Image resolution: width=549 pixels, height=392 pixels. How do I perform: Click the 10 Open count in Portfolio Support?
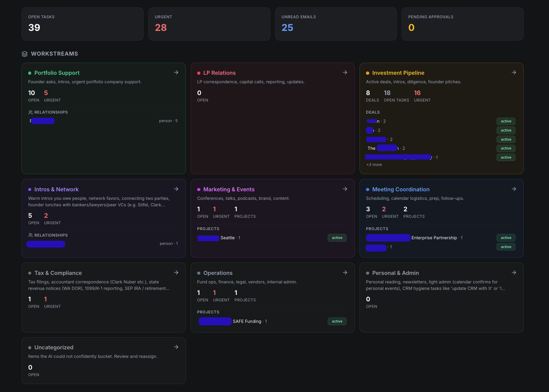[34, 96]
